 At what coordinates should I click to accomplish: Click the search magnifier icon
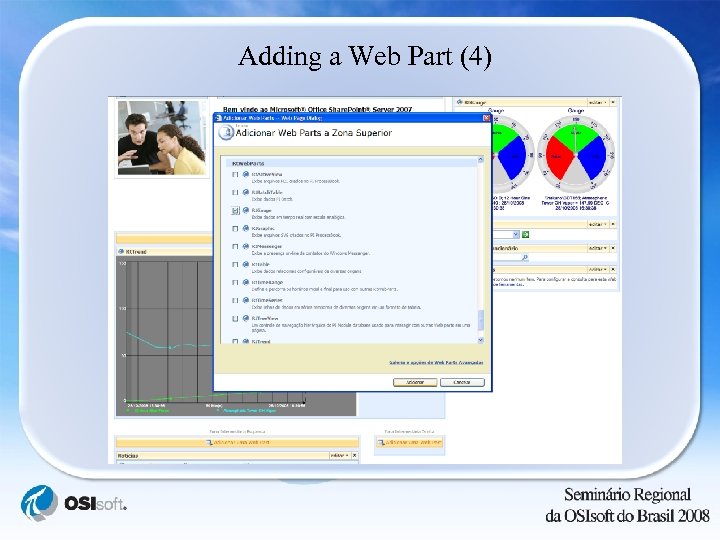[525, 258]
